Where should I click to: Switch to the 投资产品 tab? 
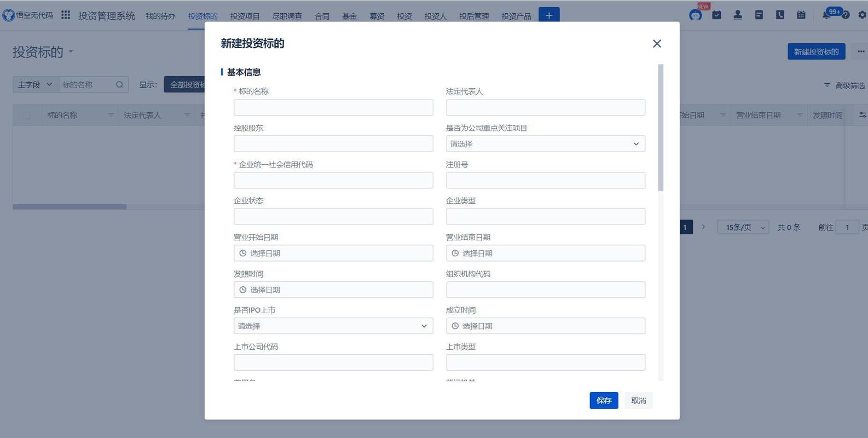tap(516, 16)
